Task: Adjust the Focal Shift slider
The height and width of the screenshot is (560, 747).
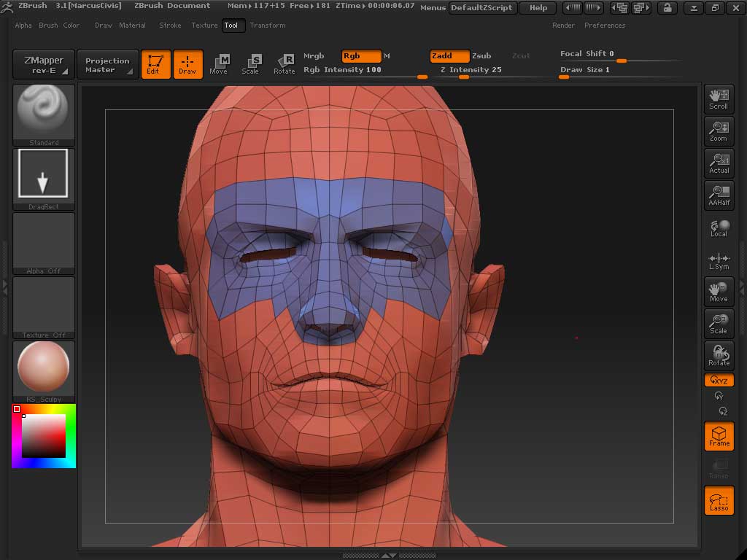Action: pyautogui.click(x=620, y=55)
